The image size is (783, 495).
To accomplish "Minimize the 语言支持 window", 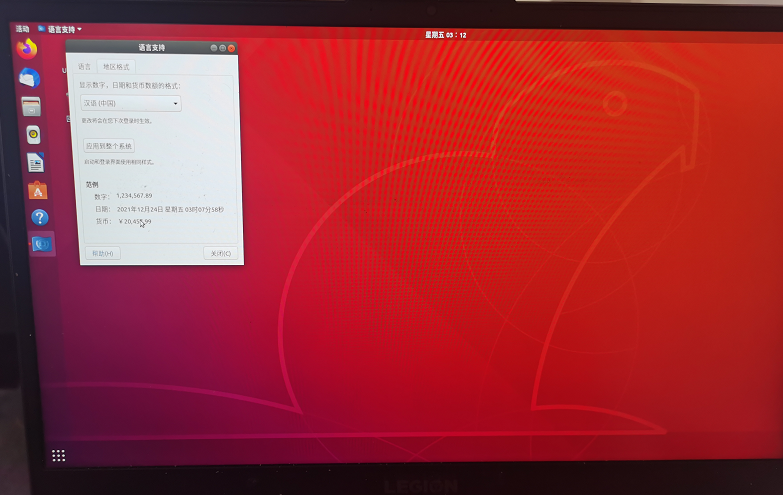I will (214, 48).
